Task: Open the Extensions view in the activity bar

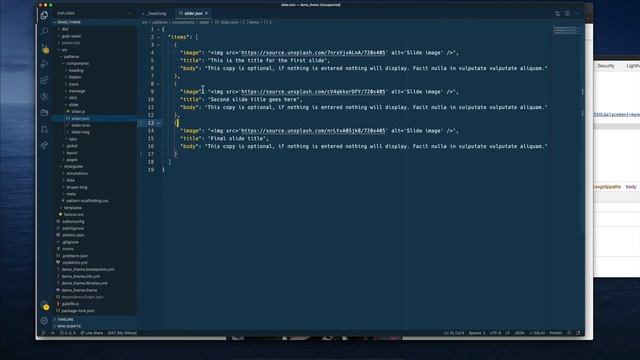Action: [x=44, y=80]
